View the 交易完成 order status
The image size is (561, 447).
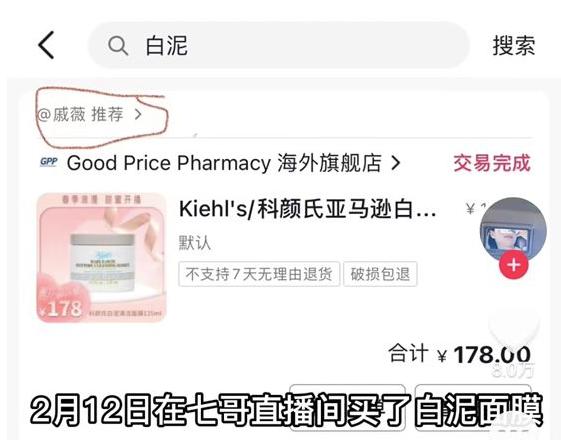(492, 163)
